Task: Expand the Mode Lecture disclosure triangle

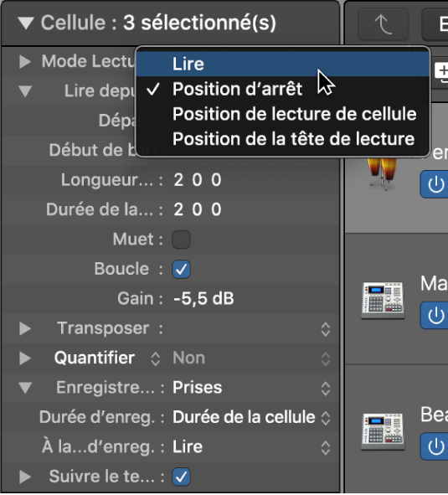Action: pos(25,61)
